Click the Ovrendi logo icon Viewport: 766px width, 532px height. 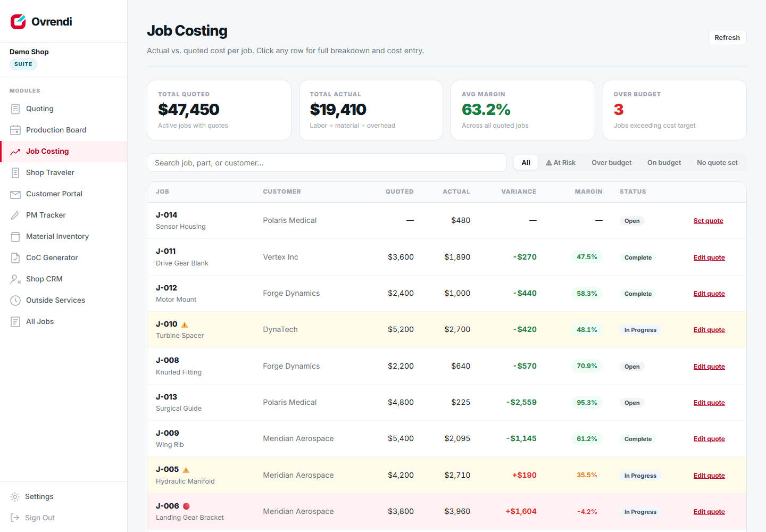18,21
